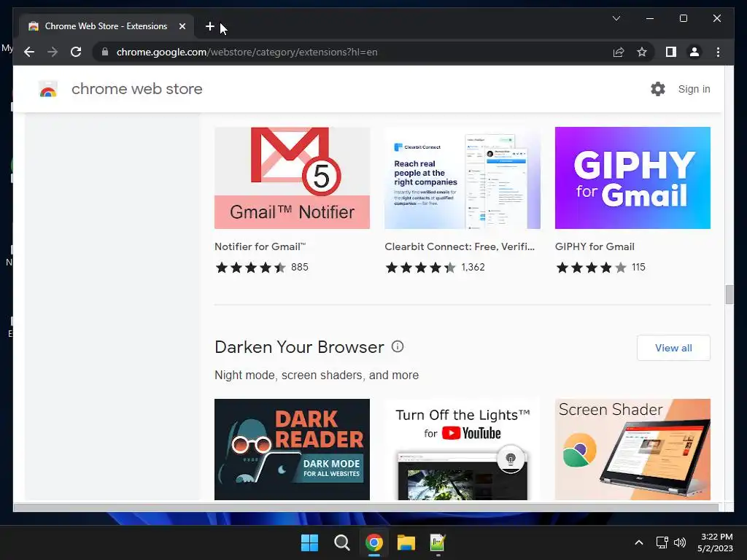
Task: Click the browser back arrow
Action: coord(29,52)
